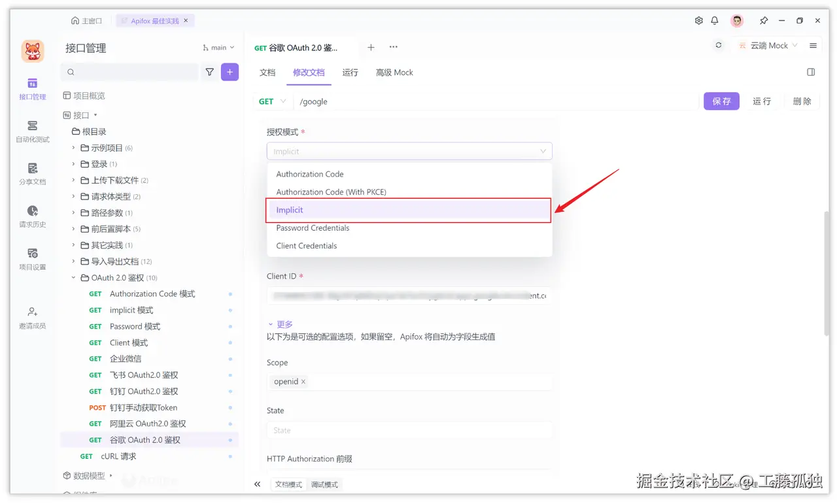
Task: Click the 保存 button
Action: click(721, 101)
